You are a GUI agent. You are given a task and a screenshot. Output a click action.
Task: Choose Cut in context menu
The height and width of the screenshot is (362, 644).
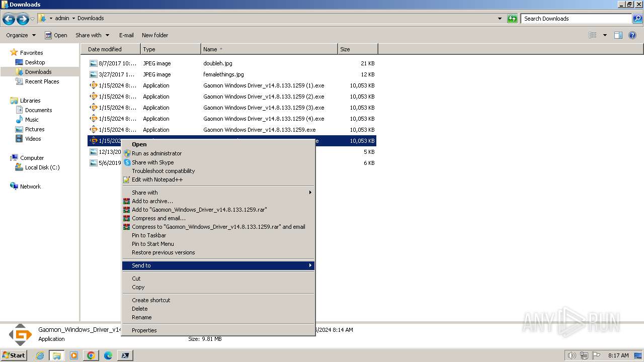218,279
